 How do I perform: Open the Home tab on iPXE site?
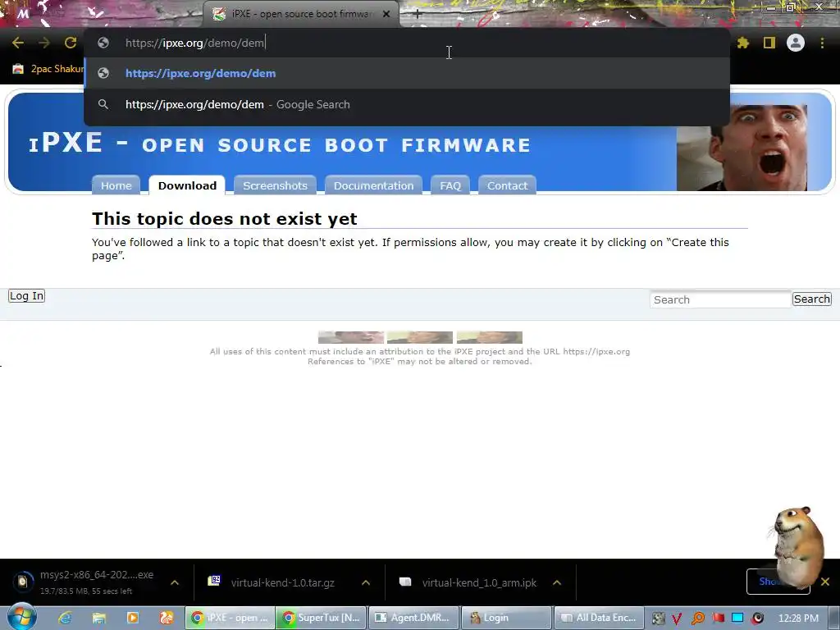[116, 185]
